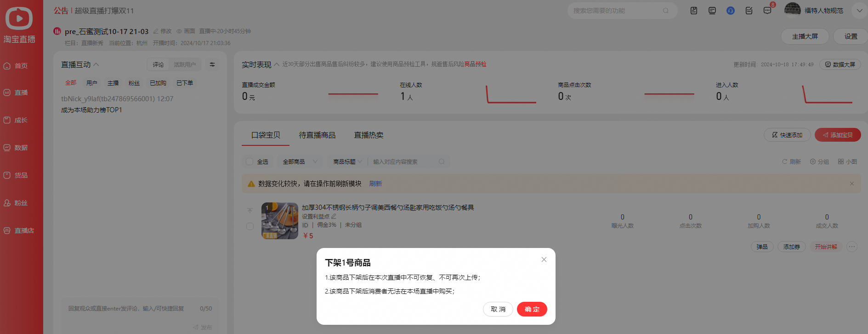Open the 商品标题 dropdown
Image resolution: width=868 pixels, height=334 pixels.
point(348,161)
